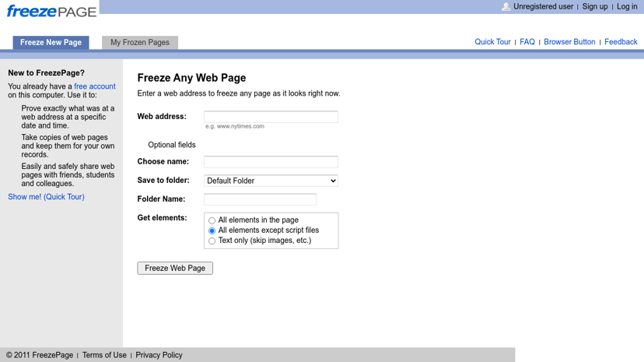644x362 pixels.
Task: Open Privacy Policy footer link
Action: point(159,355)
